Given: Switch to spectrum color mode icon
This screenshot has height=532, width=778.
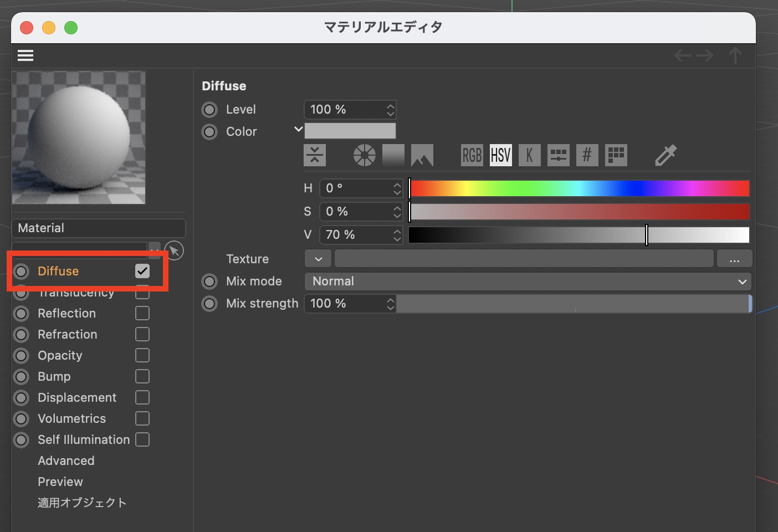Looking at the screenshot, I should (393, 156).
